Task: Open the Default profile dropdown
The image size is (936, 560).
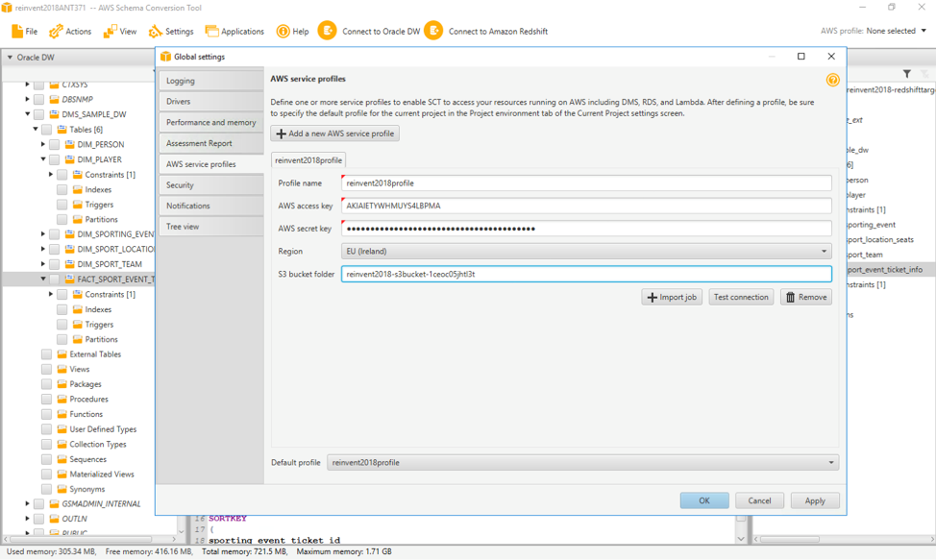Action: click(x=582, y=462)
